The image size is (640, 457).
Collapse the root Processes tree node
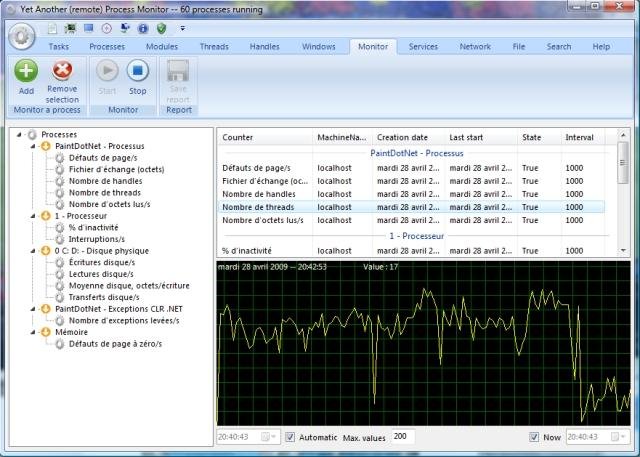coord(19,134)
